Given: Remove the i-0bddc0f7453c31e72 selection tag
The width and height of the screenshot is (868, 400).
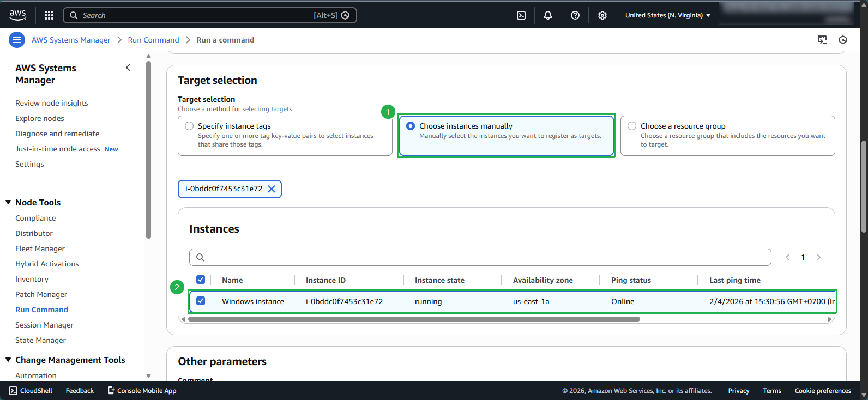Looking at the screenshot, I should pos(272,189).
